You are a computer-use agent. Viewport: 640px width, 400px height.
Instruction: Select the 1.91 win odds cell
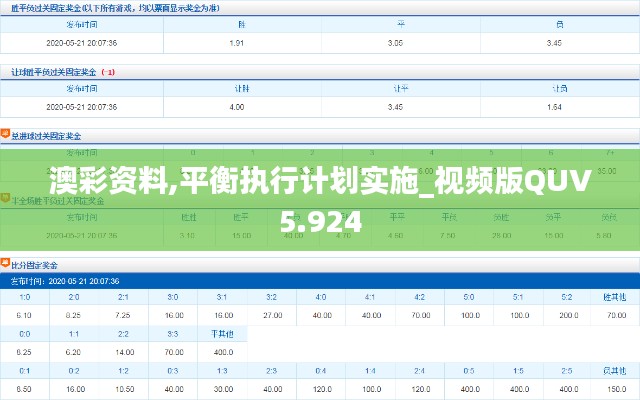tap(237, 43)
